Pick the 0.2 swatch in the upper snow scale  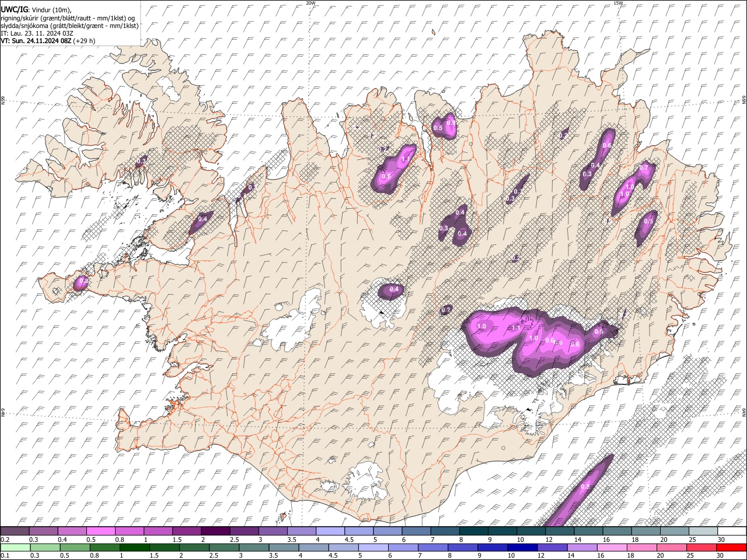[15, 531]
